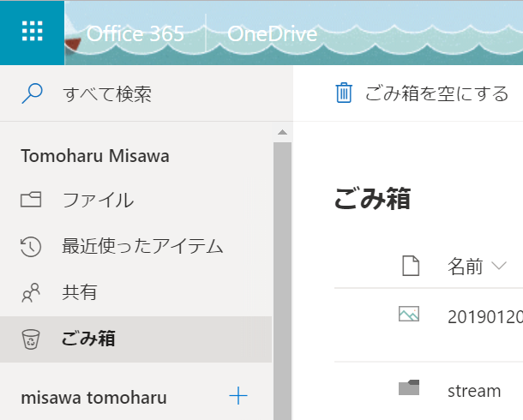
Task: Click the sidebar scroll up arrow
Action: [283, 132]
